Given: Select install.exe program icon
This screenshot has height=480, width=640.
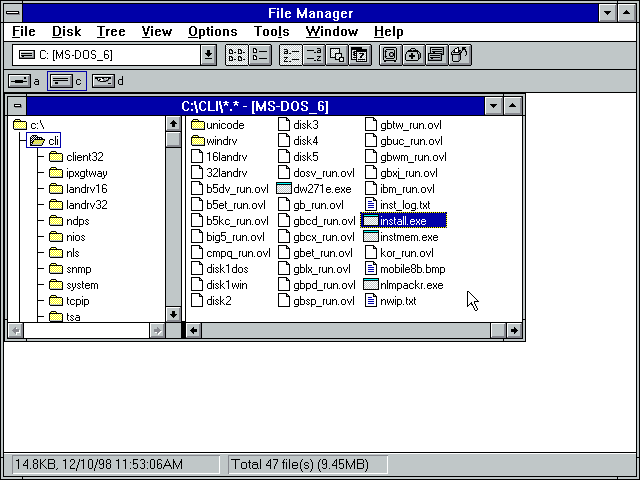Looking at the screenshot, I should [x=371, y=221].
